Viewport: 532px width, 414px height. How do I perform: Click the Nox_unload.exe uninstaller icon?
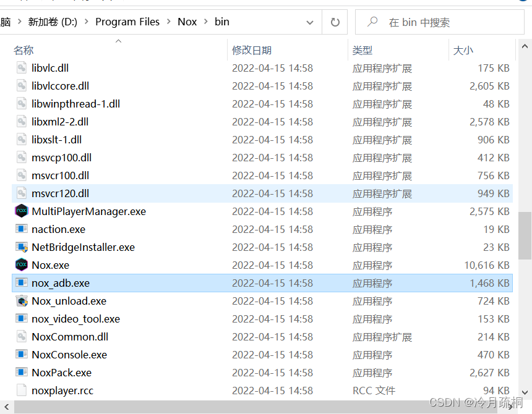coord(22,301)
